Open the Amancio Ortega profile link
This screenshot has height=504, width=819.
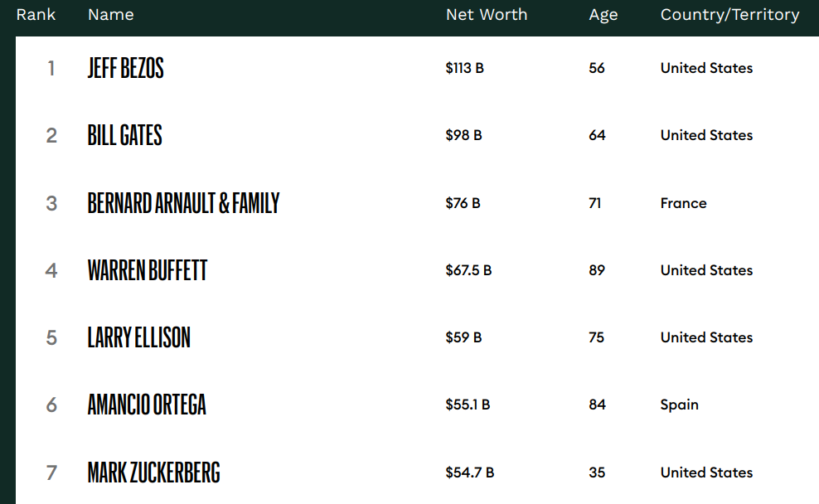click(x=147, y=405)
